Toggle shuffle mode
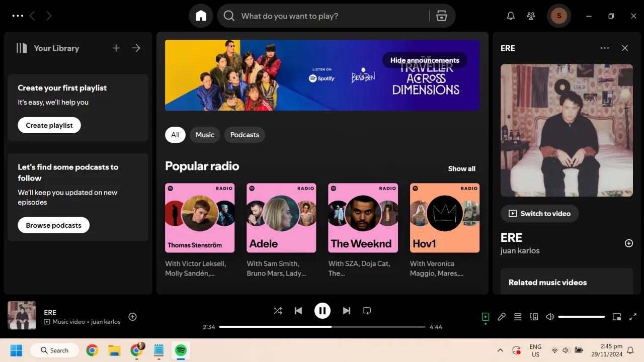The image size is (644, 362). pos(278,311)
